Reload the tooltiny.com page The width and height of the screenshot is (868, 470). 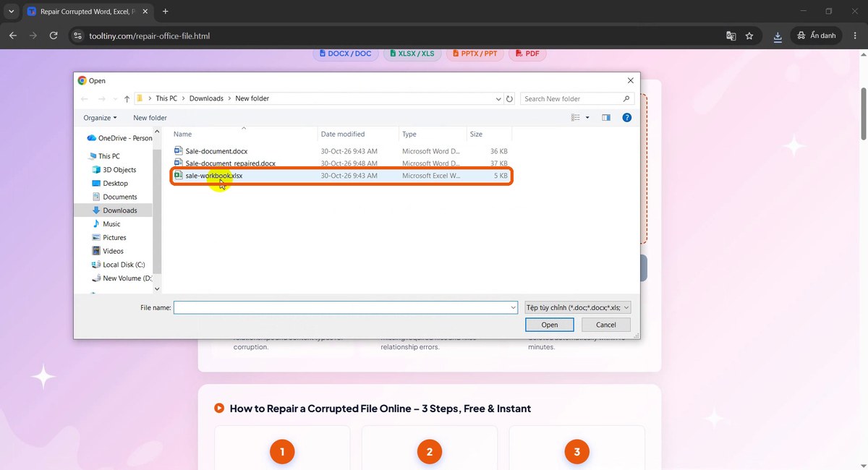[54, 35]
